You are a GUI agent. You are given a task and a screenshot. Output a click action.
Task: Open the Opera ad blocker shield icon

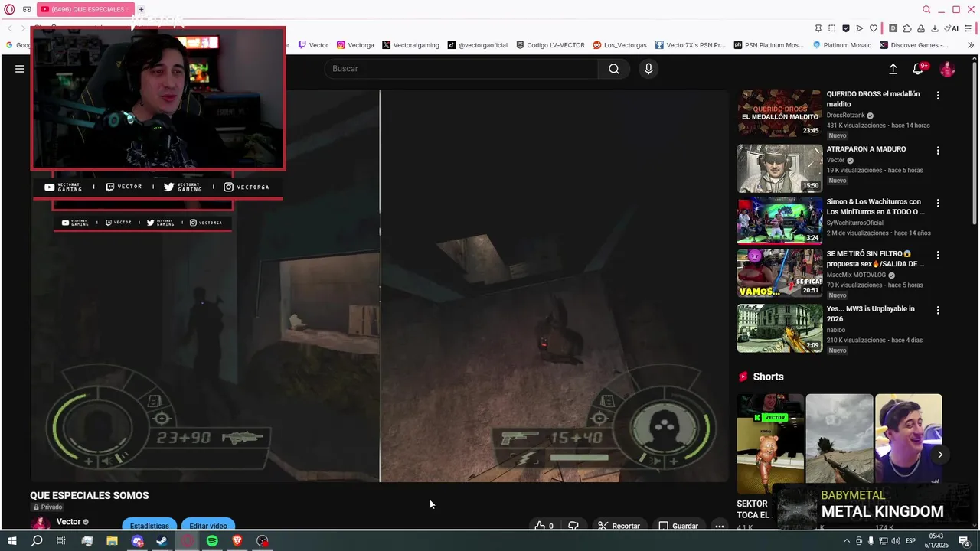[x=846, y=28]
